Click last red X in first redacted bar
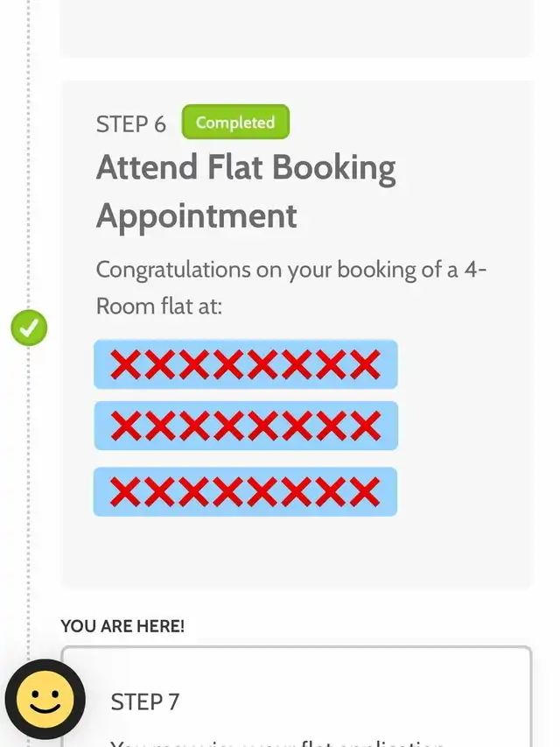 pos(365,364)
